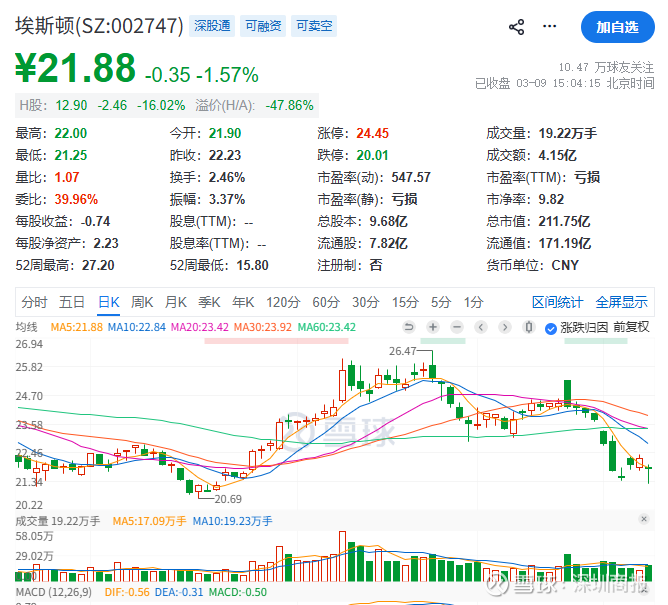
Task: Switch to 五日 chart tab
Action: tap(72, 302)
